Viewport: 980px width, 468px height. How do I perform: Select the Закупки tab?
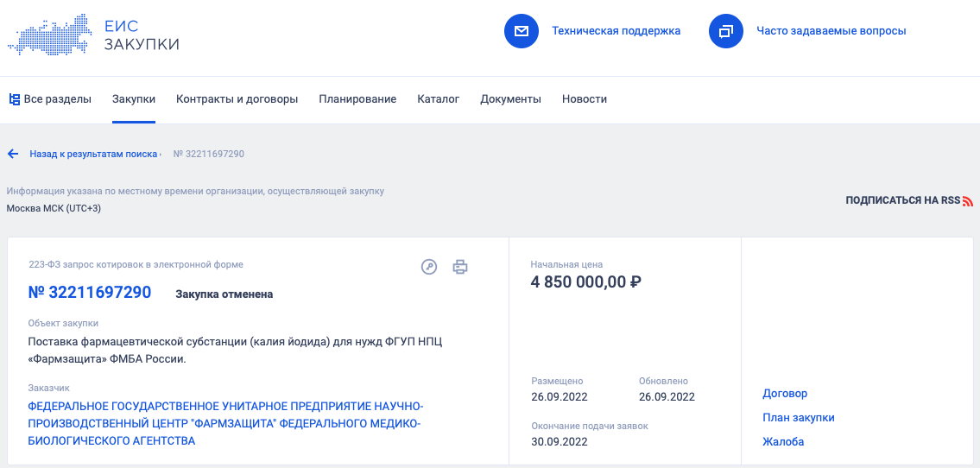(134, 98)
